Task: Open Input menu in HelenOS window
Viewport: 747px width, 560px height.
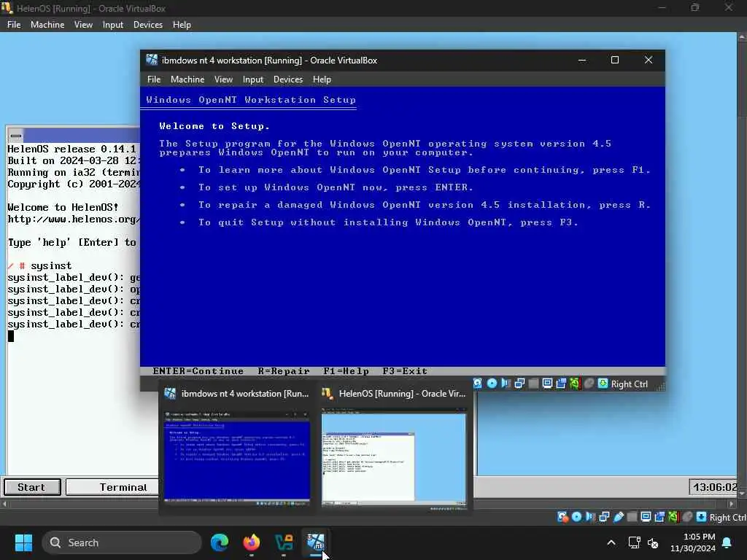Action: 113,25
